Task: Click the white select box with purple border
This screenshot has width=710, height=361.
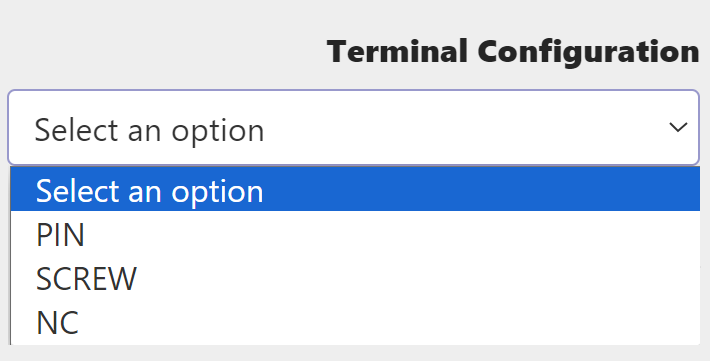Action: coord(354,127)
